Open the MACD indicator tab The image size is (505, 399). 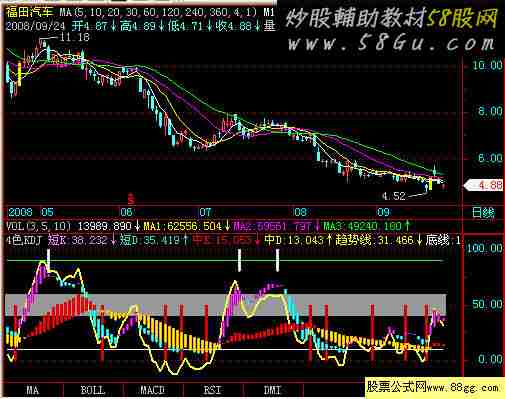(x=153, y=390)
